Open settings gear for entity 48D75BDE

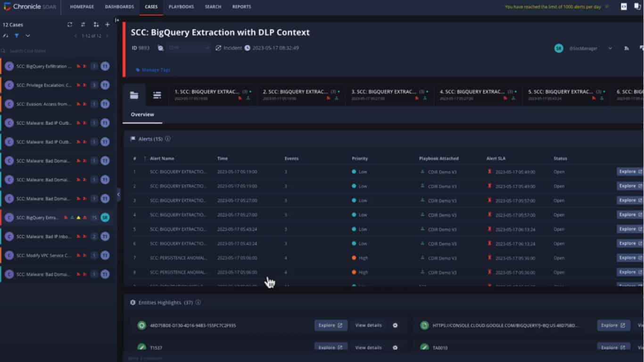coord(395,325)
